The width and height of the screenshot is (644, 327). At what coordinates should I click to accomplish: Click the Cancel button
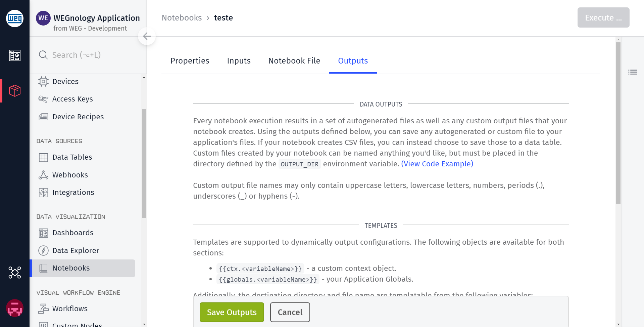click(x=290, y=312)
